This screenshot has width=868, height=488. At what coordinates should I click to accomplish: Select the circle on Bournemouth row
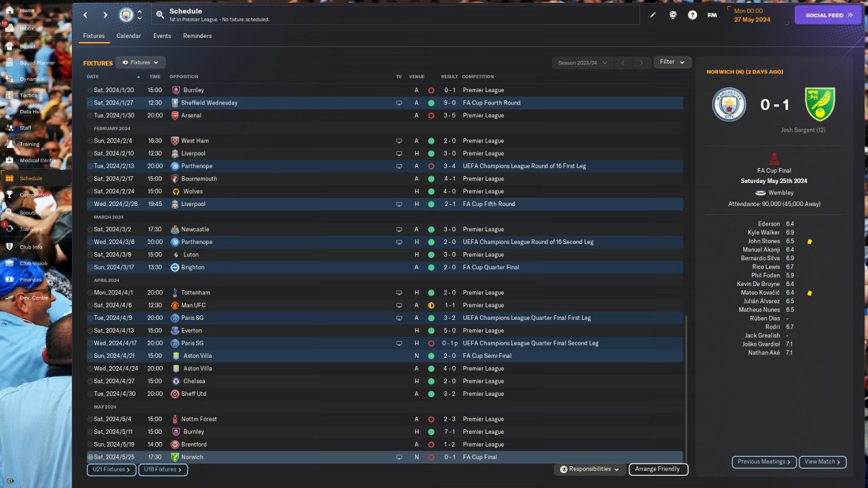(90, 179)
